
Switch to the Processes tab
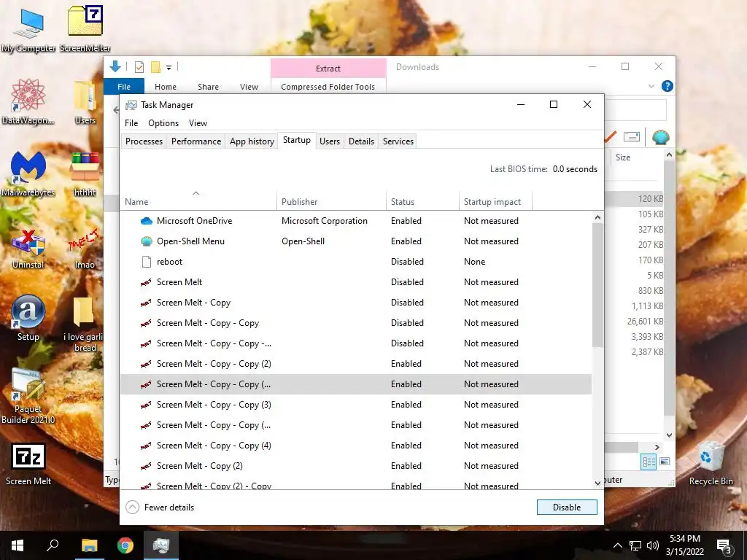point(144,141)
